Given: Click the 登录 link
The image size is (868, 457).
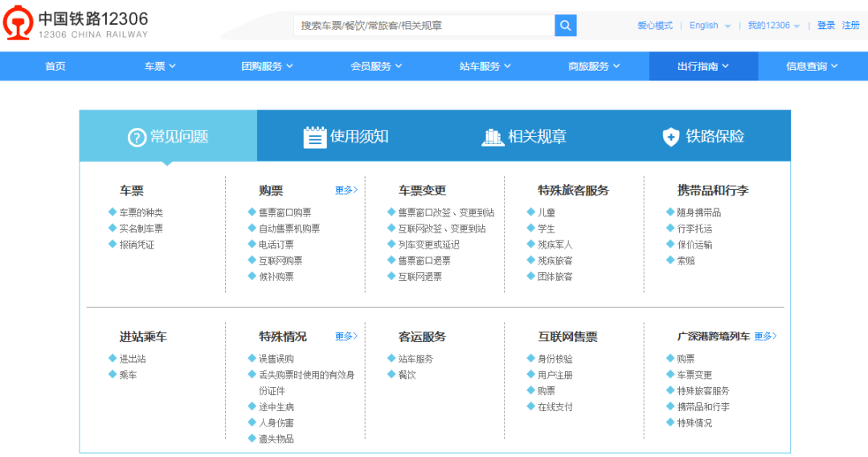Looking at the screenshot, I should pos(826,26).
